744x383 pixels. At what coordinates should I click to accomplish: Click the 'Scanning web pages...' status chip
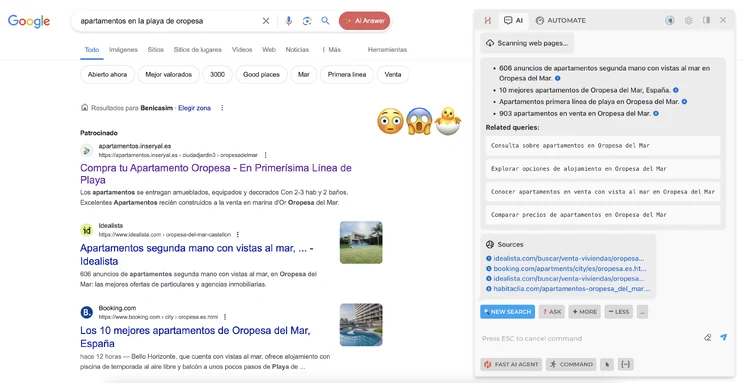(527, 43)
